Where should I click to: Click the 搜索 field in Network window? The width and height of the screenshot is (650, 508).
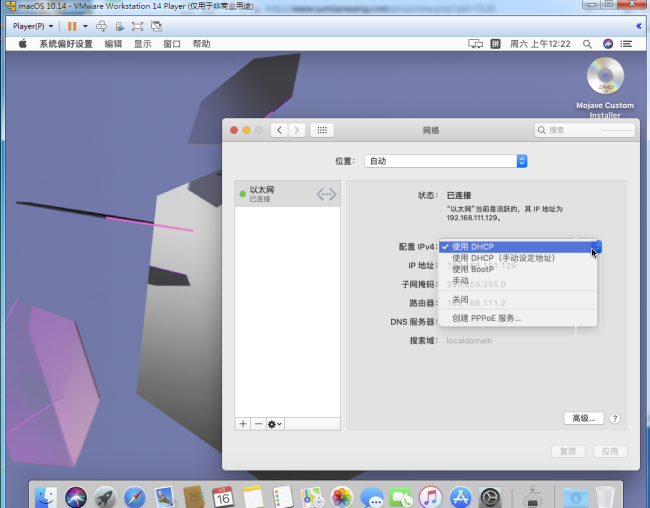coord(585,130)
